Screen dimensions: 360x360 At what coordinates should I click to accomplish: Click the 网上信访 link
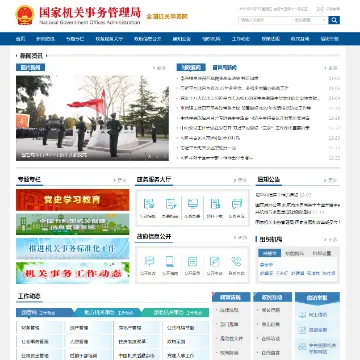[318, 315]
